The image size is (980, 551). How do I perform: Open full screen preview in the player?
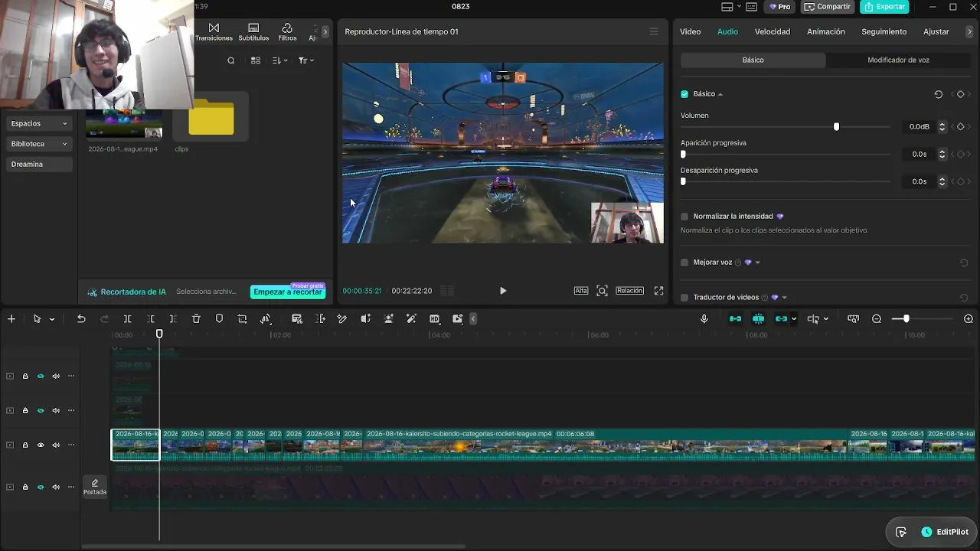(658, 291)
